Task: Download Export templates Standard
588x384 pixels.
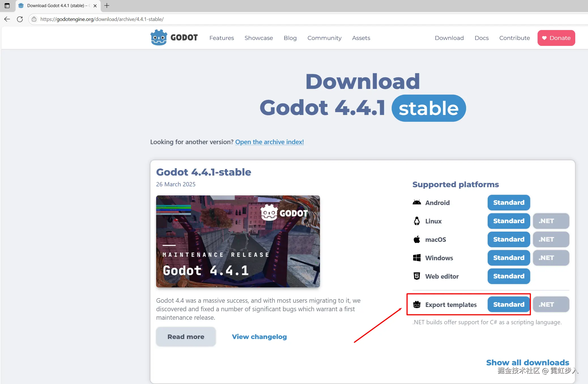Action: 509,304
